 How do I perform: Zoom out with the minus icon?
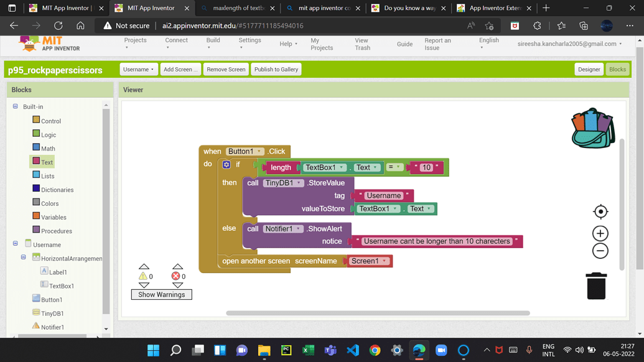[x=600, y=251]
